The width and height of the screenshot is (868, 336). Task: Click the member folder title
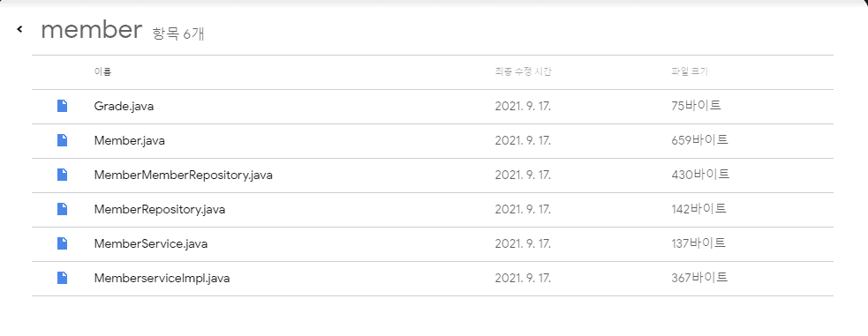coord(92,29)
